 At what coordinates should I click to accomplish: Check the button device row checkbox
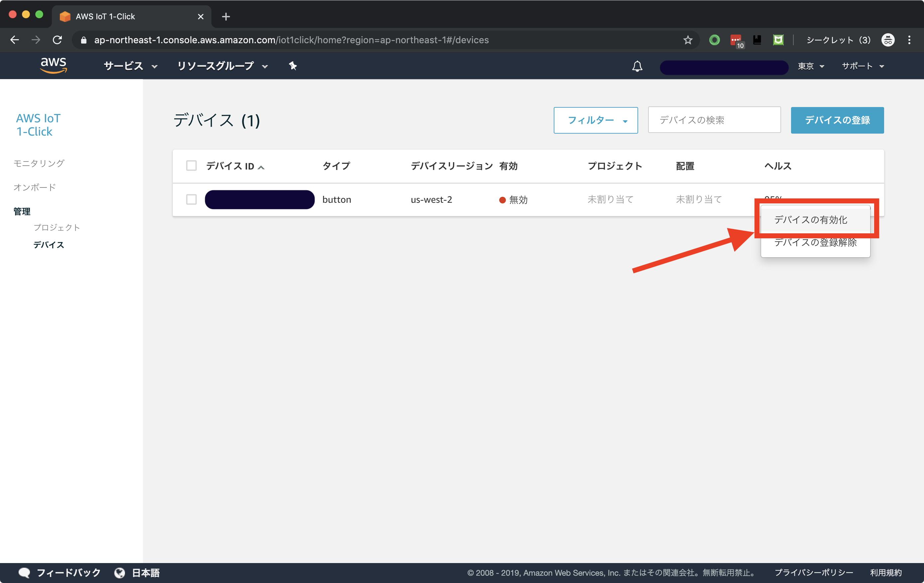coord(191,199)
